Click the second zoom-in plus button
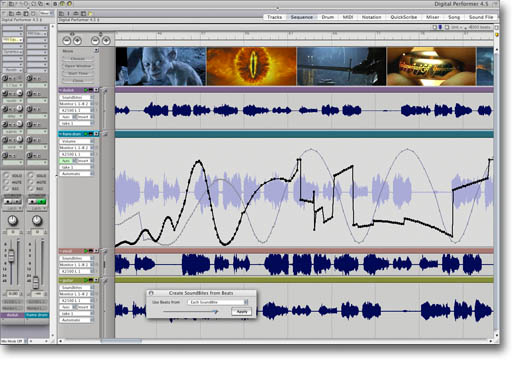The width and height of the screenshot is (521, 366). click(x=106, y=41)
